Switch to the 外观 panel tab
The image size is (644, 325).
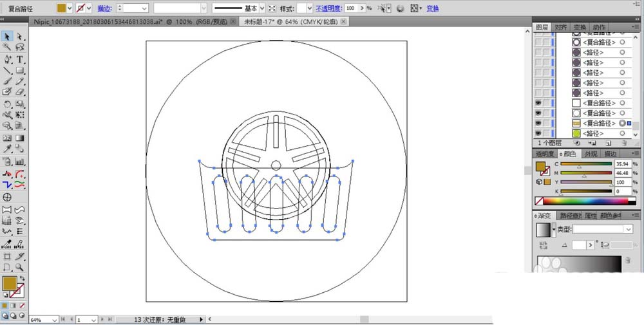pos(591,154)
